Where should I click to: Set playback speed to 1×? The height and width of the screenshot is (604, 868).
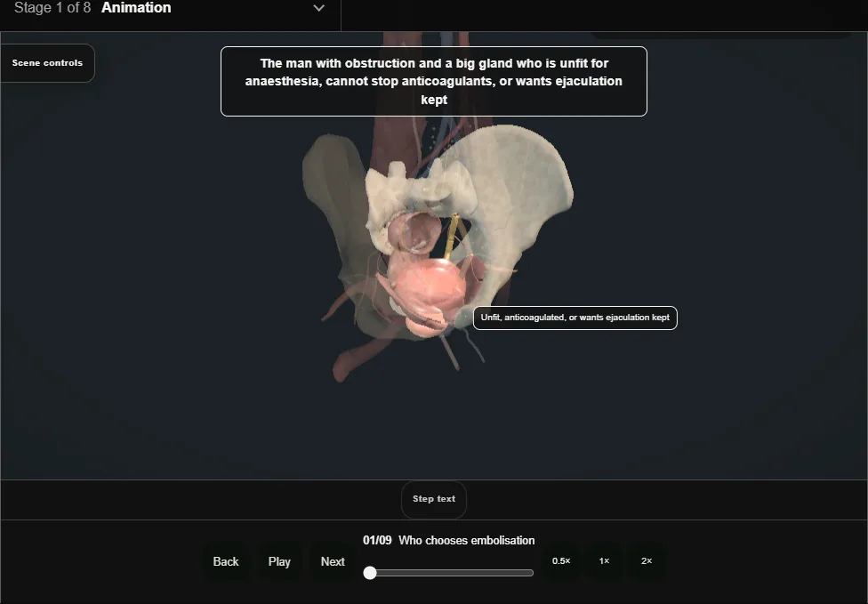[604, 561]
